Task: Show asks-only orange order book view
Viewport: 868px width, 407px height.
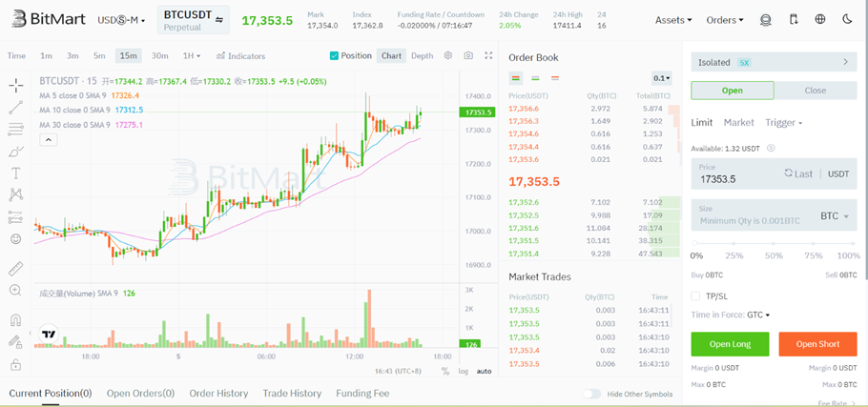Action: (x=555, y=78)
